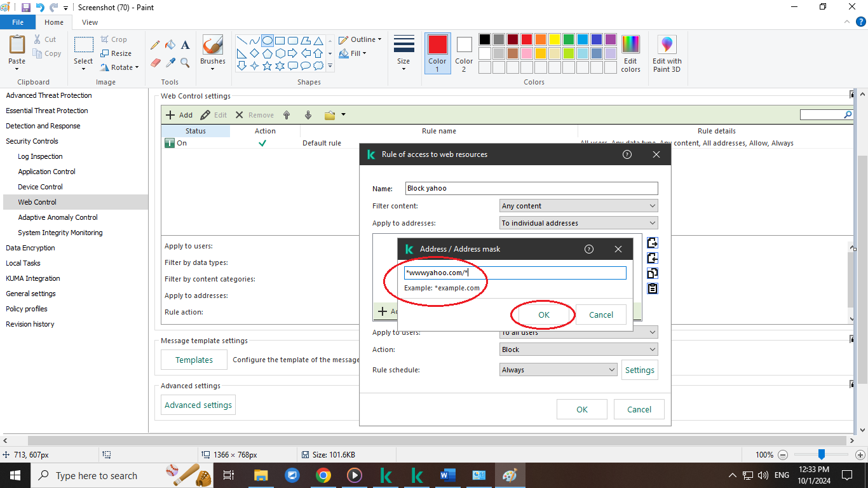The width and height of the screenshot is (868, 488).
Task: Click the zoom level slider thumb
Action: (821, 454)
